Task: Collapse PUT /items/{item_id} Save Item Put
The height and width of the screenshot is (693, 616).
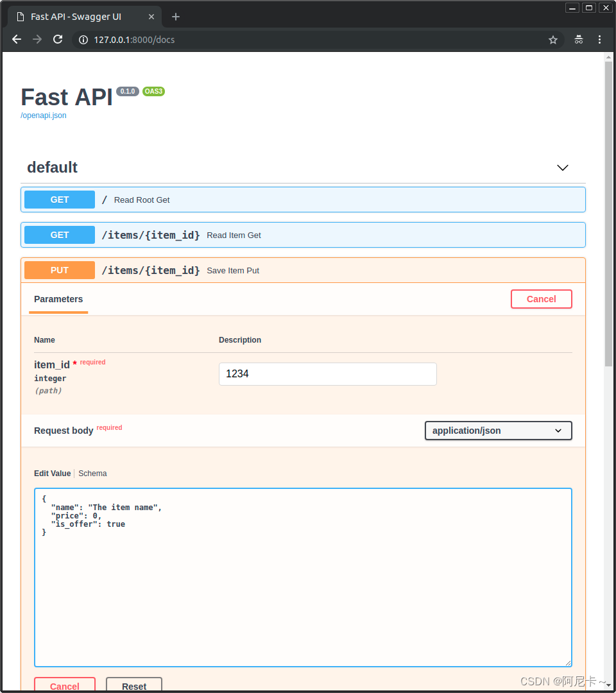Action: [x=303, y=271]
